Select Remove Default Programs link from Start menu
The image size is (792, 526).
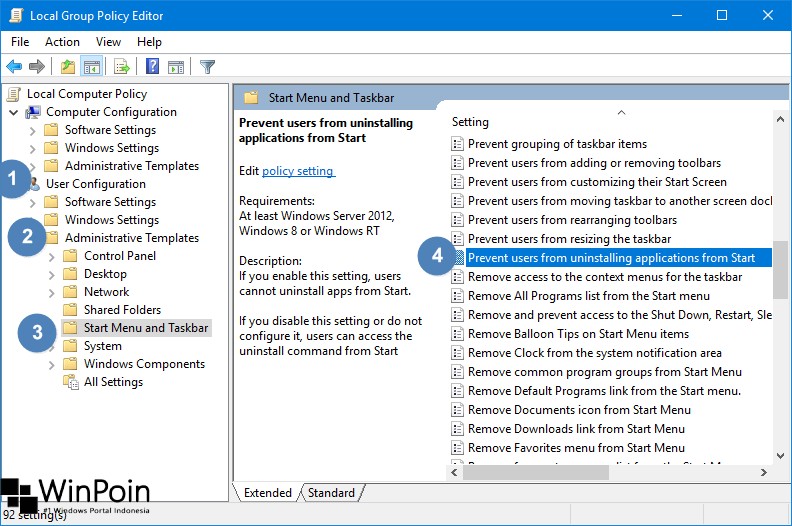point(604,391)
